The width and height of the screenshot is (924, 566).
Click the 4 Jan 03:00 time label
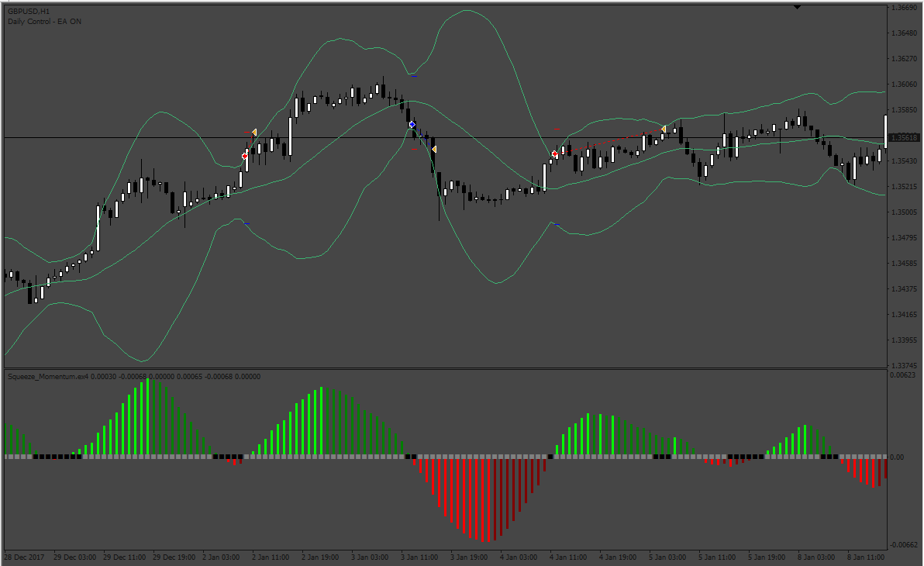(519, 557)
